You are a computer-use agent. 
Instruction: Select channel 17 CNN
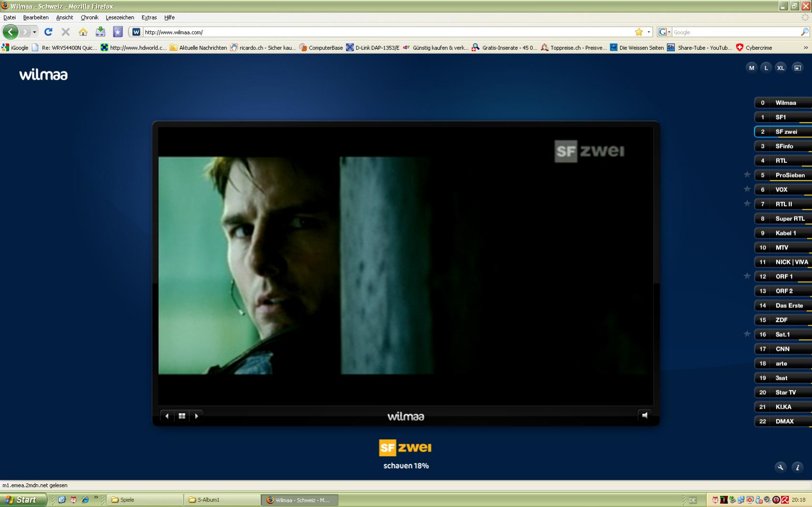tap(783, 349)
